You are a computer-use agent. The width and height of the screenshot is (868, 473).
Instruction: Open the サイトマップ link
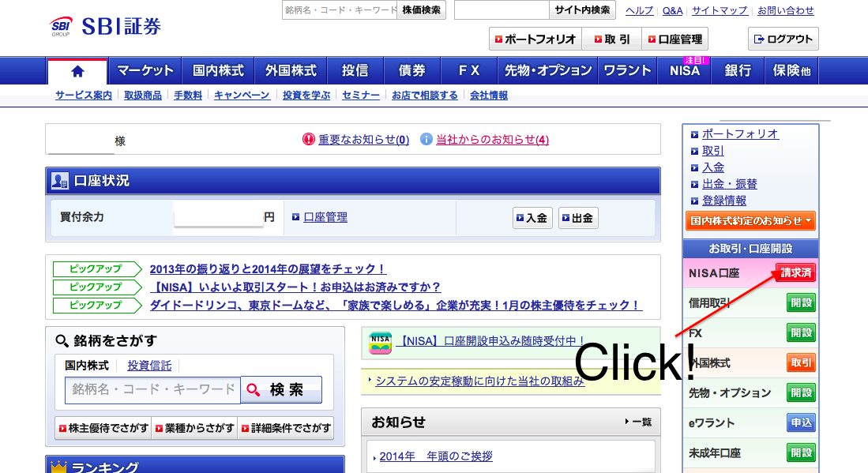[720, 10]
